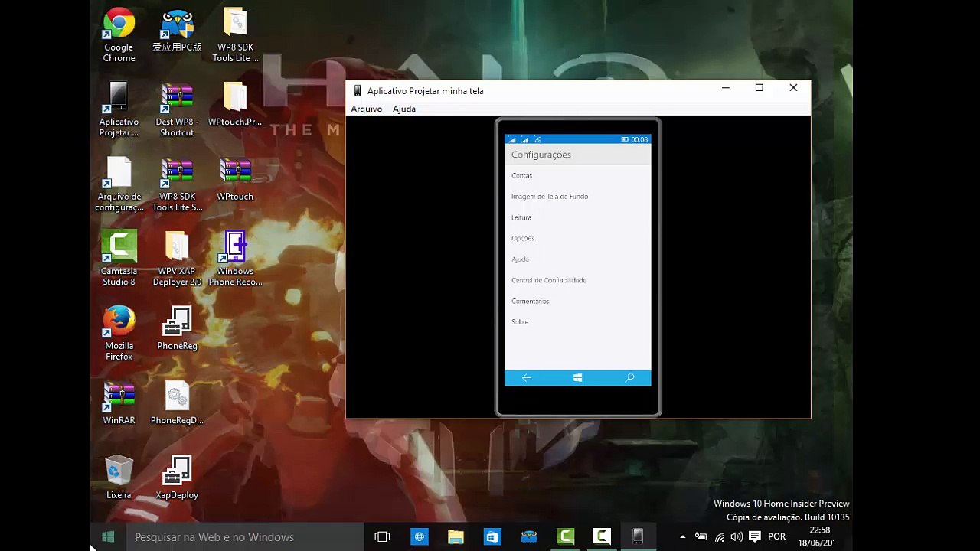Show hidden system tray icons
Screen dimensions: 980x551
click(x=683, y=537)
